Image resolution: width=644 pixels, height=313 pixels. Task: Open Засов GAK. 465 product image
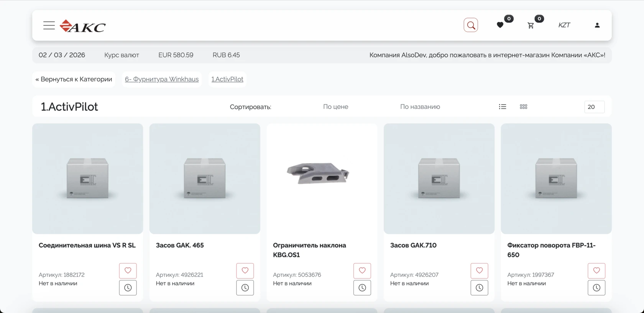205,179
